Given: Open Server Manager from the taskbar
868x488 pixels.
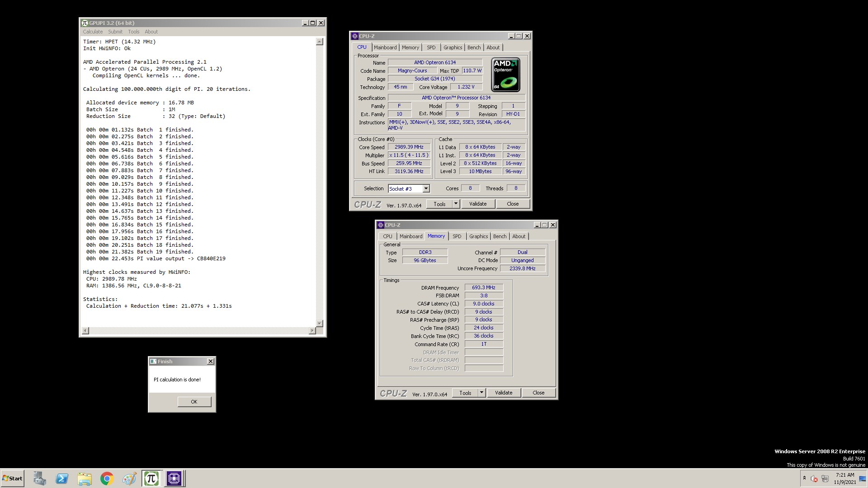Looking at the screenshot, I should 39,479.
